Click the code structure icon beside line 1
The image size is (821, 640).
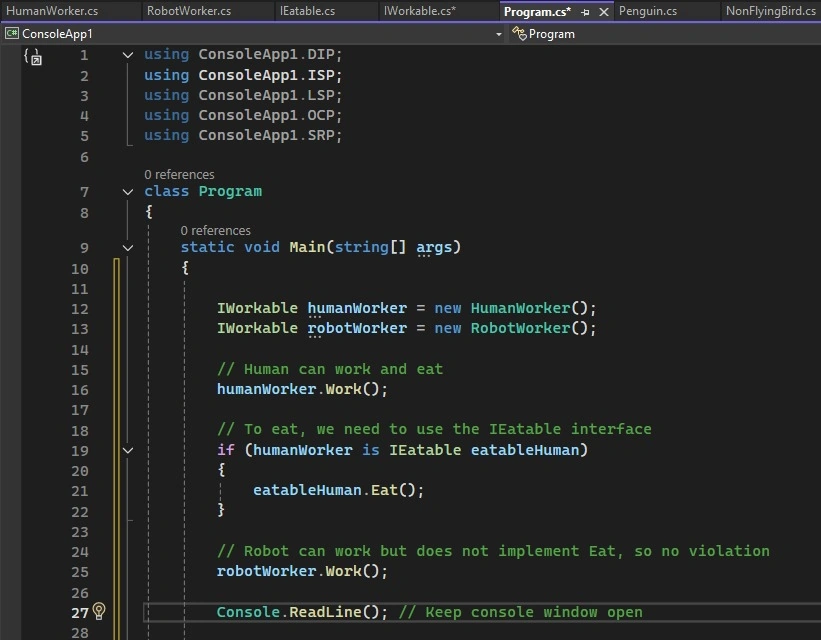[x=32, y=56]
